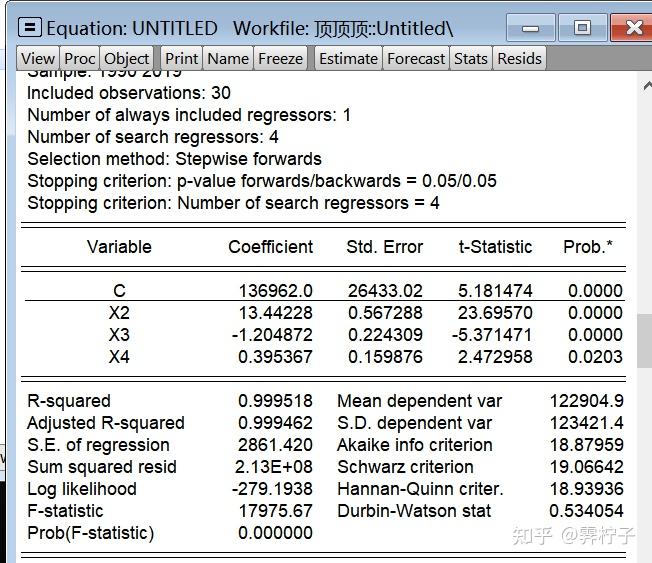
Task: Click the vertical scrollbar thumb
Action: 645,341
